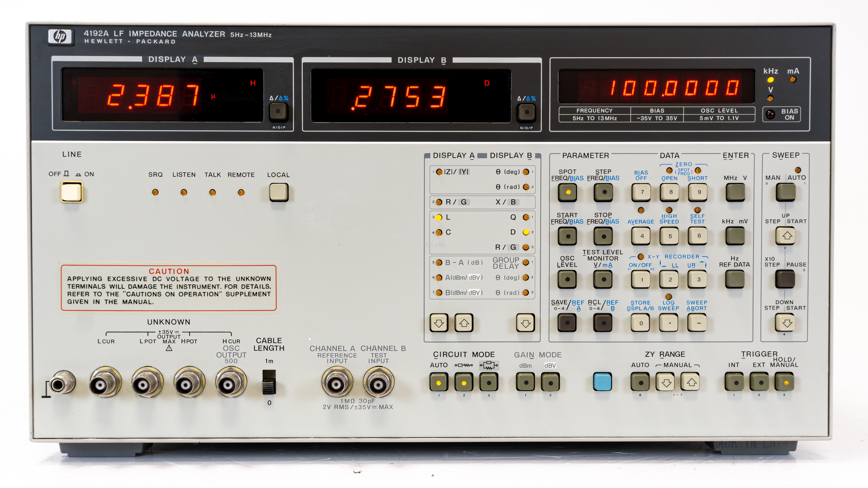Viewport: 868px width, 488px height.
Task: Tap numeric key 7 (BIAS OFF)
Action: coord(641,192)
